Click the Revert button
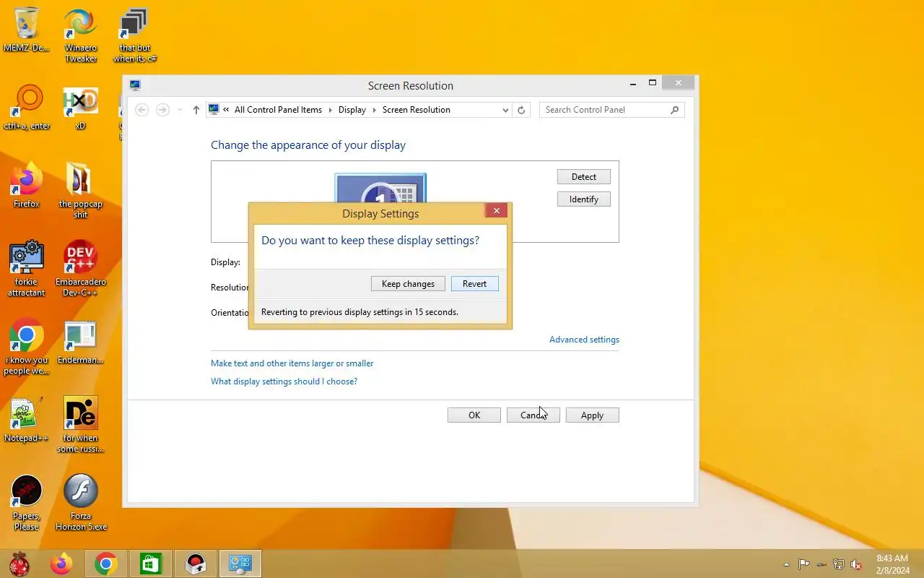Screen dimensions: 924x578 [474, 284]
